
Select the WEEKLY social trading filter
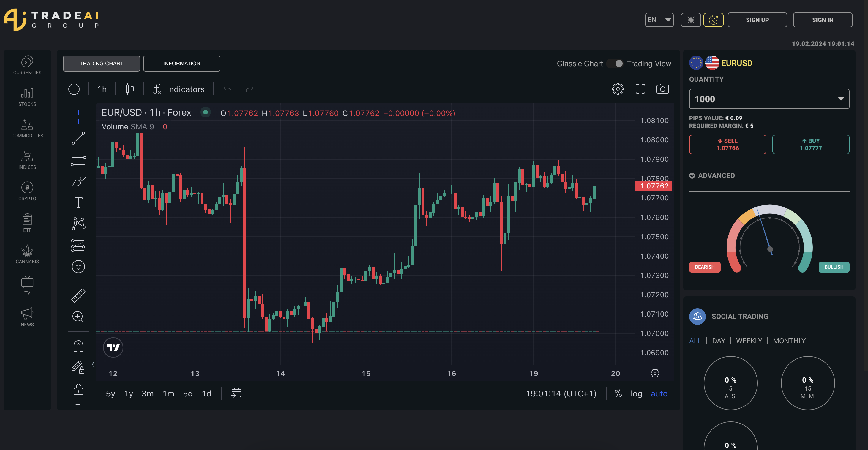tap(749, 341)
